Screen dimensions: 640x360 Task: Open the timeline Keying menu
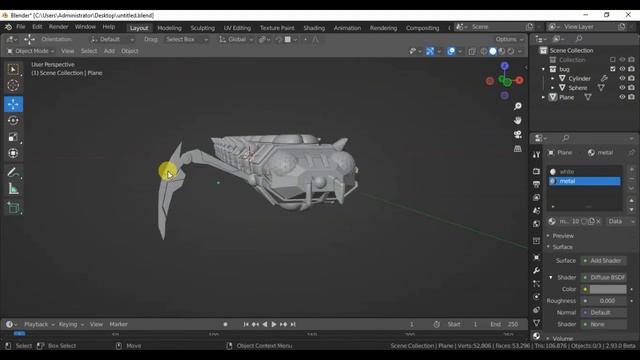(71, 324)
